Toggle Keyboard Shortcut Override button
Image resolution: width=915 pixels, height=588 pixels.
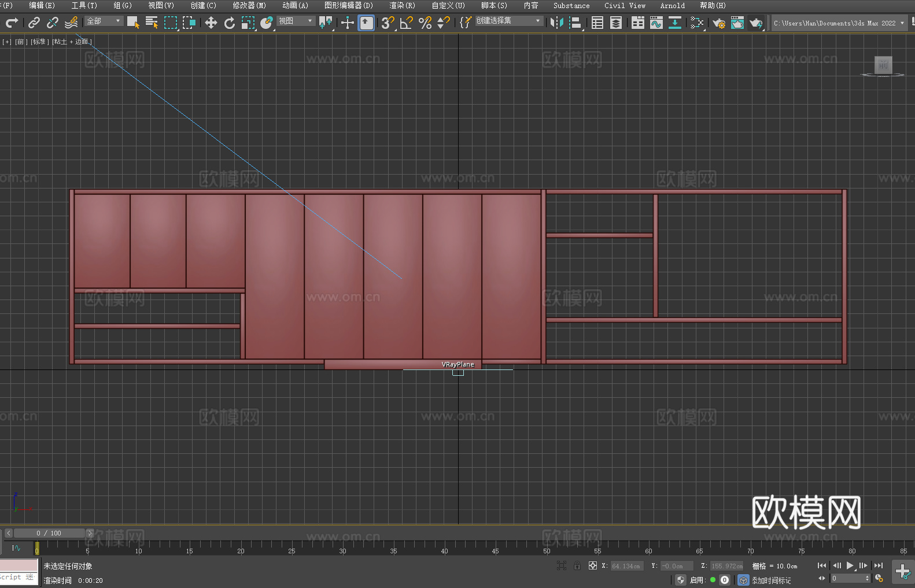[x=366, y=23]
